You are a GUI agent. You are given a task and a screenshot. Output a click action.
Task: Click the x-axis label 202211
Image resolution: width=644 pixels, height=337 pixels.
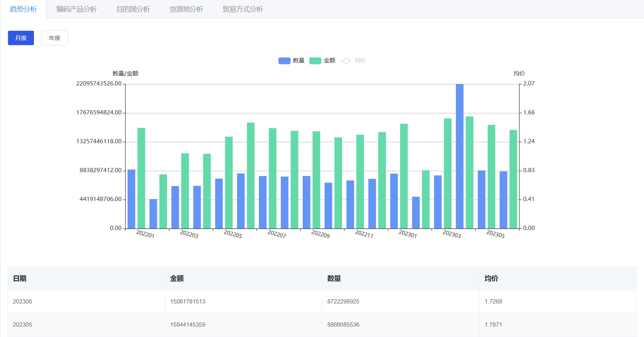pyautogui.click(x=364, y=234)
